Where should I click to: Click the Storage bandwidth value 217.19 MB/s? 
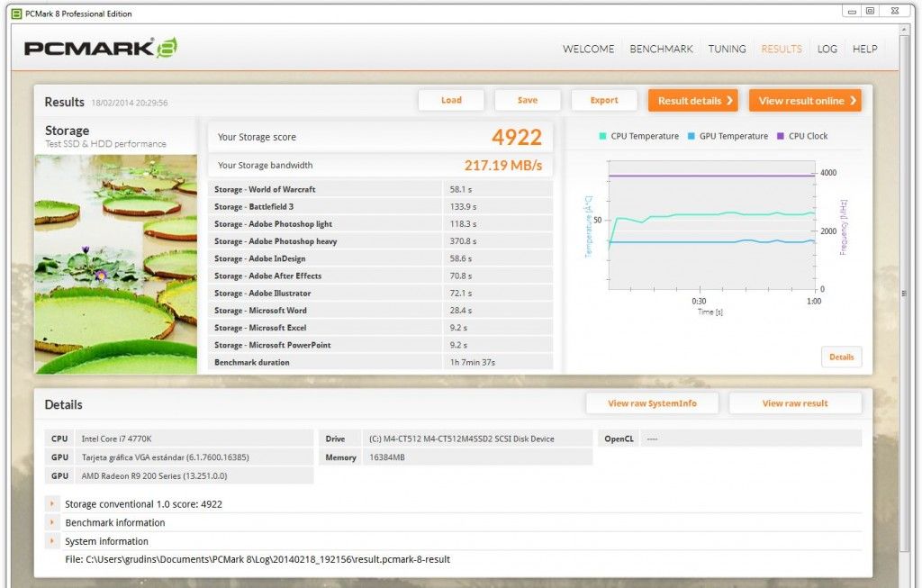(503, 165)
